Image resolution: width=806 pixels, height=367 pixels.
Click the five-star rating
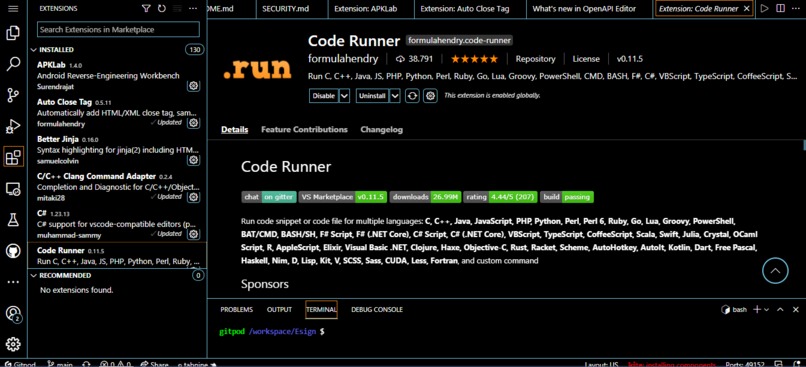click(474, 59)
